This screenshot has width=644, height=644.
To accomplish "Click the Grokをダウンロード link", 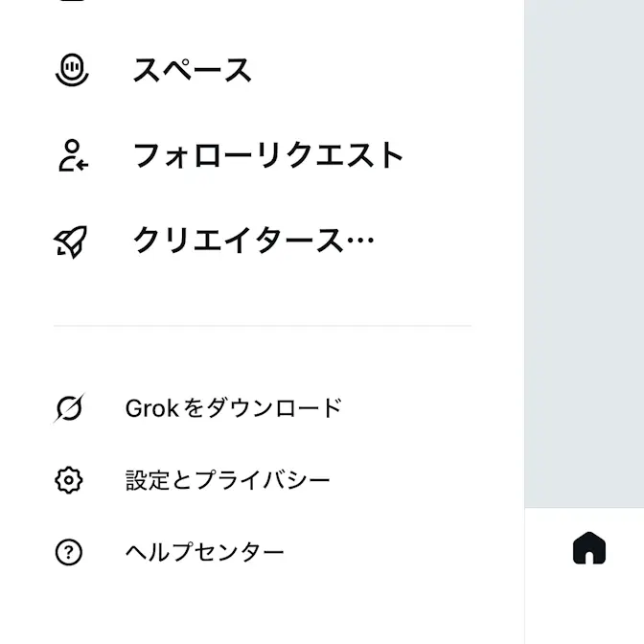I will coord(233,408).
